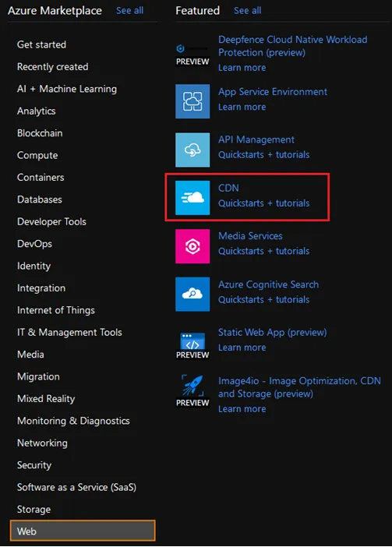Open the Networking category
Image resolution: width=392 pixels, height=547 pixels.
click(x=42, y=443)
